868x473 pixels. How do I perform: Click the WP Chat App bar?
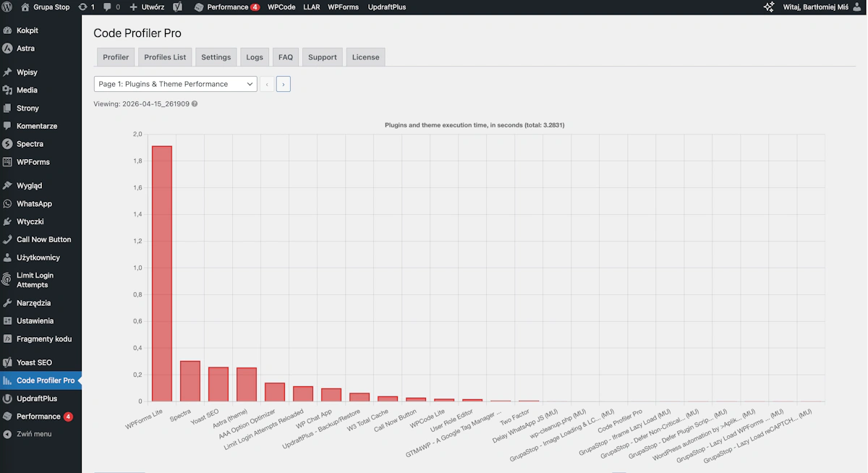[x=331, y=395]
